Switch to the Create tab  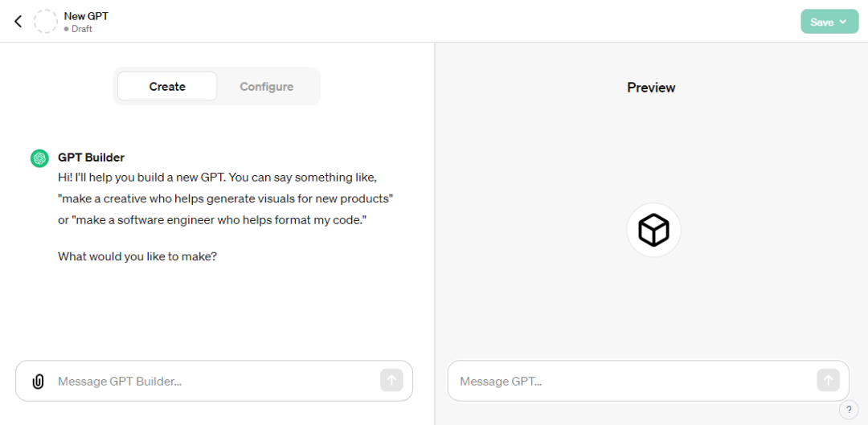167,87
